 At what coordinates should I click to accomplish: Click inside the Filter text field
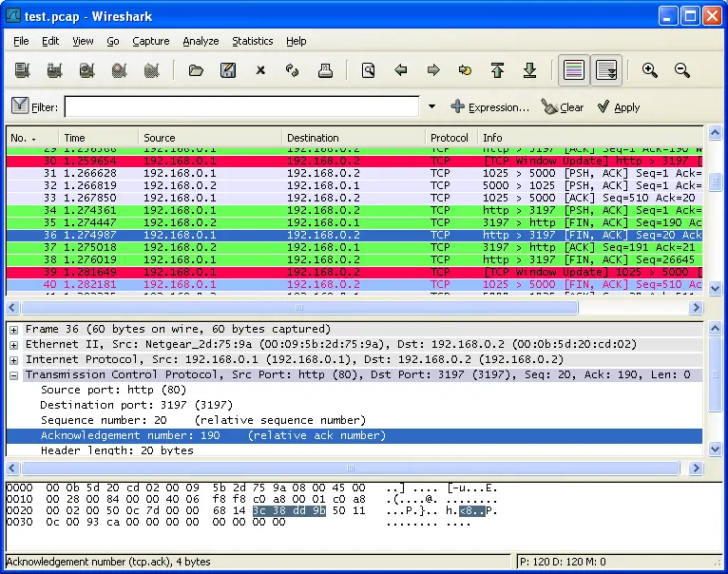click(x=241, y=107)
